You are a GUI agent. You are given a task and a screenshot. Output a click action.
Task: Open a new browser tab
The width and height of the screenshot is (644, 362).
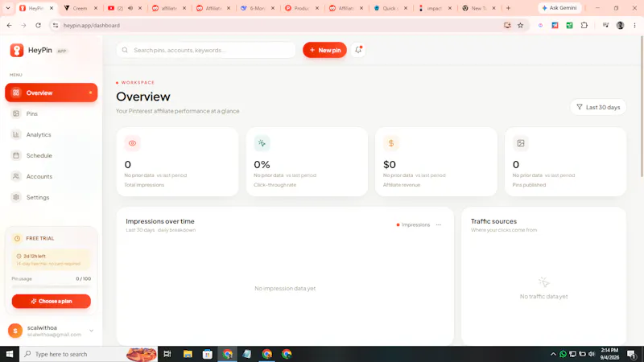(508, 8)
